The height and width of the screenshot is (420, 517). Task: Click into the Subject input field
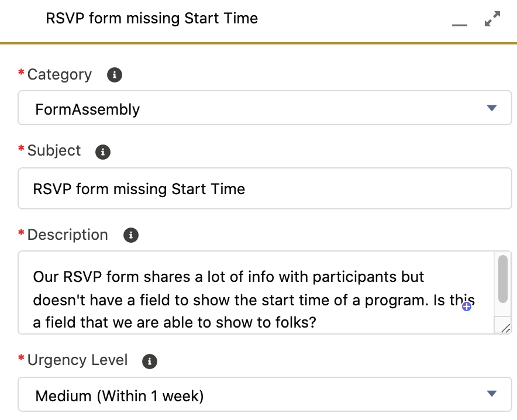coord(265,188)
